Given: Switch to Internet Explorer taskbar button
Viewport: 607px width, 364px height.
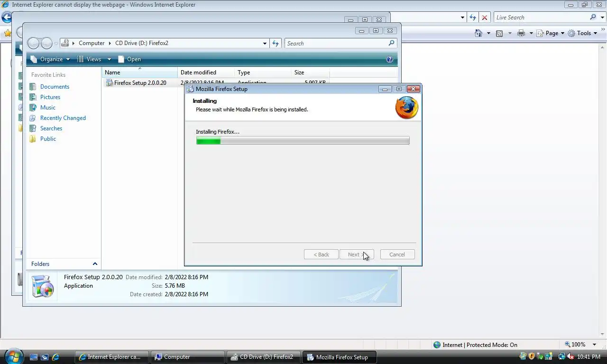Looking at the screenshot, I should pos(111,357).
